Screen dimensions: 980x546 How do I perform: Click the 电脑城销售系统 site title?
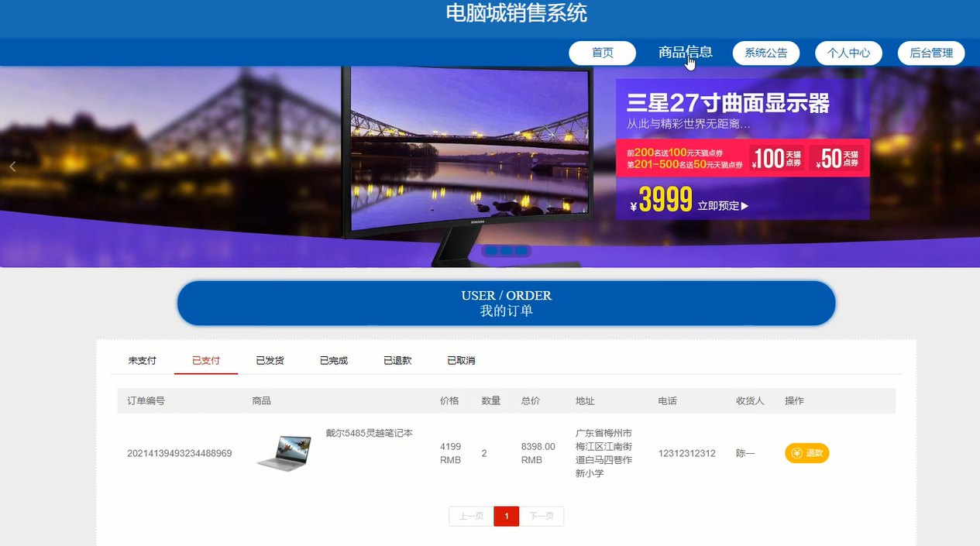517,13
